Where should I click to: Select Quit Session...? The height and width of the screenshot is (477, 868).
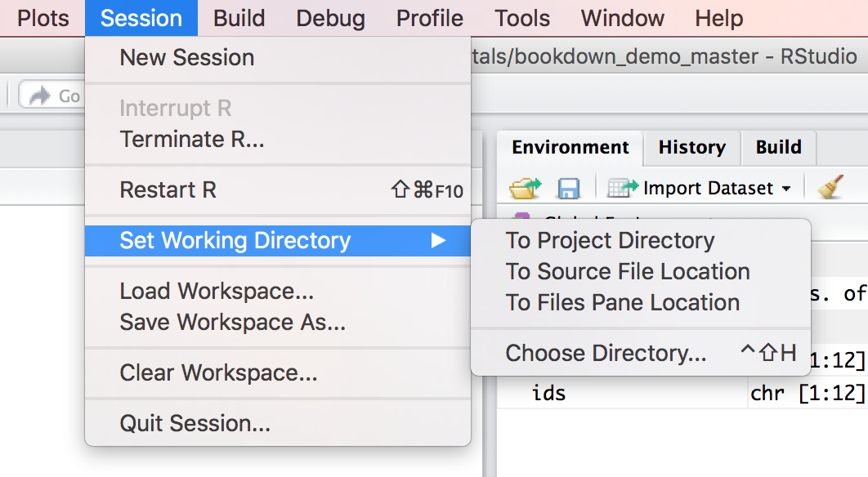coord(278,423)
